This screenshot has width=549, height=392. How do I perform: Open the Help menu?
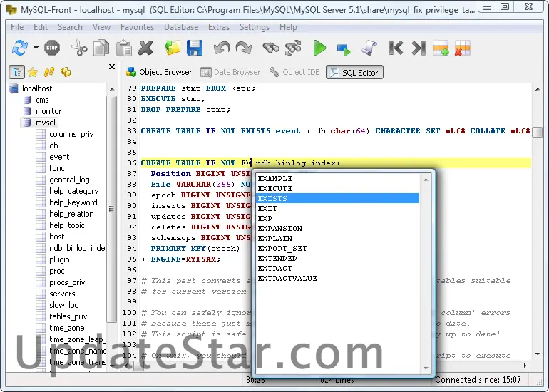(288, 27)
